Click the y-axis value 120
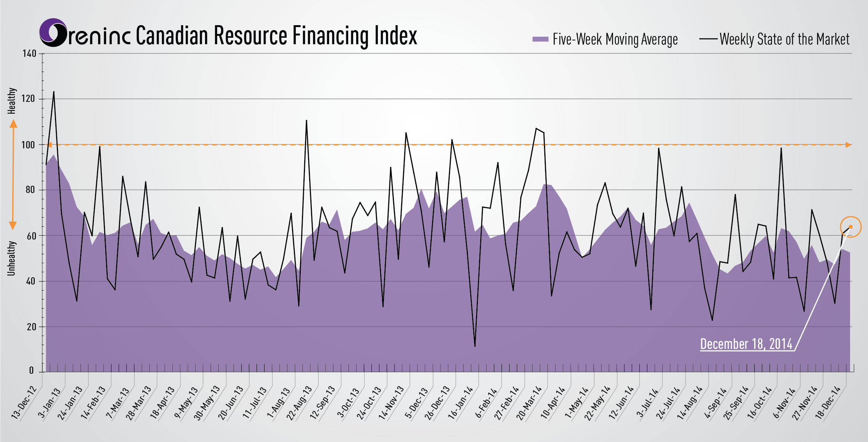 coord(28,99)
